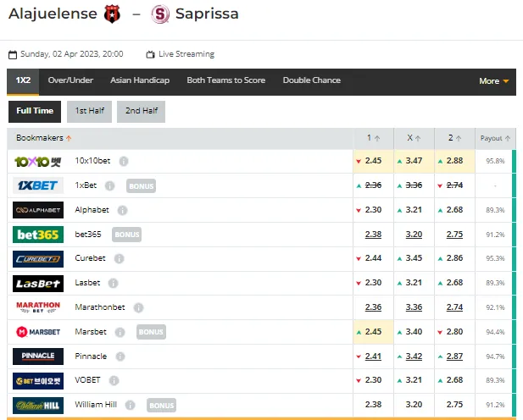523x420 pixels.
Task: Click the Marsbet logo
Action: (x=38, y=332)
